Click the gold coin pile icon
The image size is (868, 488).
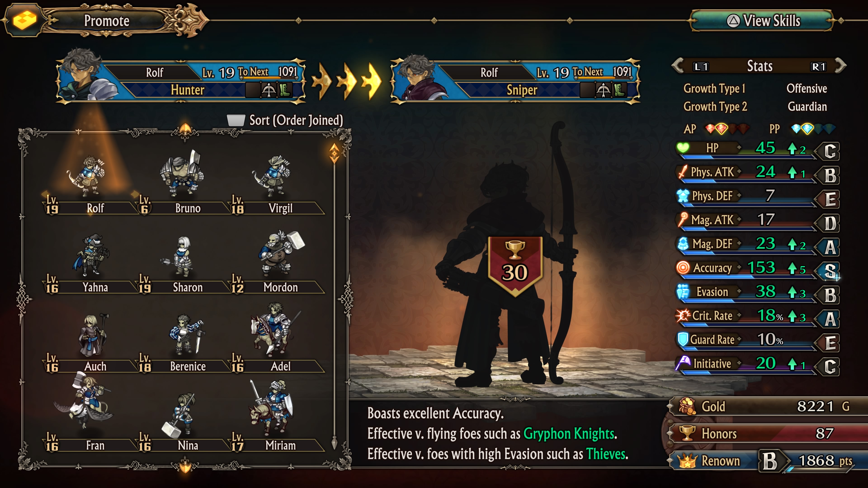point(687,406)
